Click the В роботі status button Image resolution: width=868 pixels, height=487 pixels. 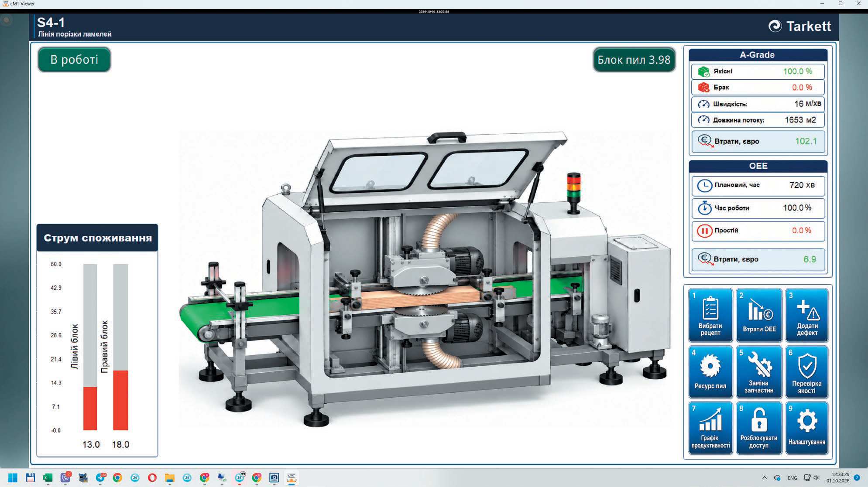(x=74, y=59)
